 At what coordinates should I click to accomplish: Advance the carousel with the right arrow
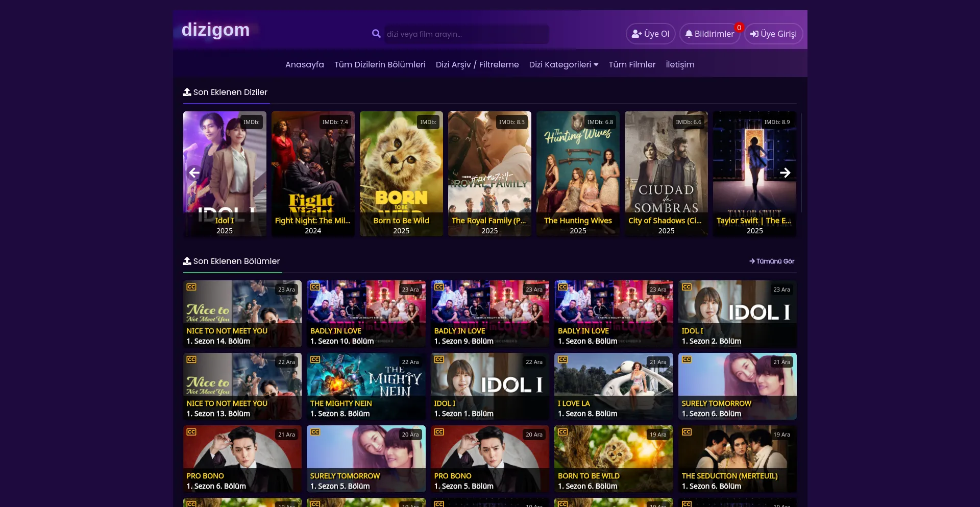click(x=786, y=173)
